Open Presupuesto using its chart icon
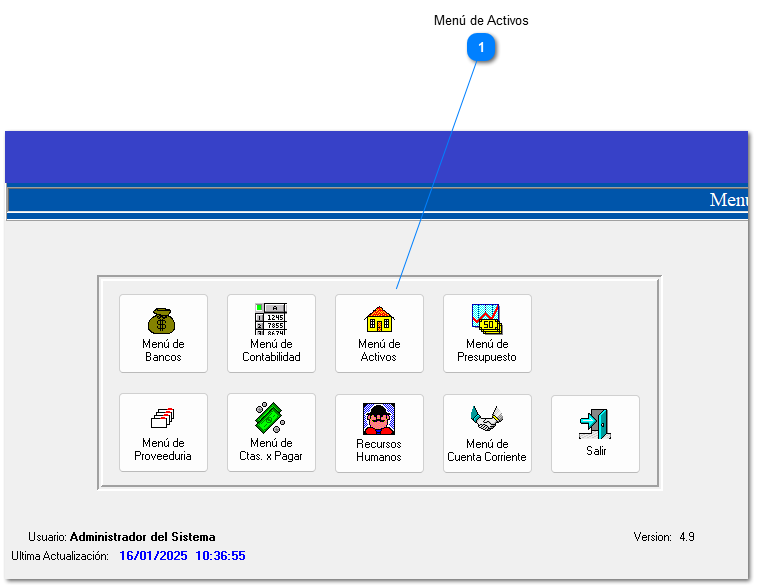Viewport: 757px width, 588px height. coord(487,319)
